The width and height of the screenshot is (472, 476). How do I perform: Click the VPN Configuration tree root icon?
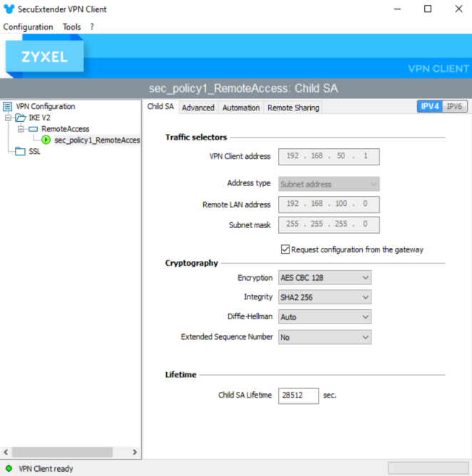coord(7,107)
